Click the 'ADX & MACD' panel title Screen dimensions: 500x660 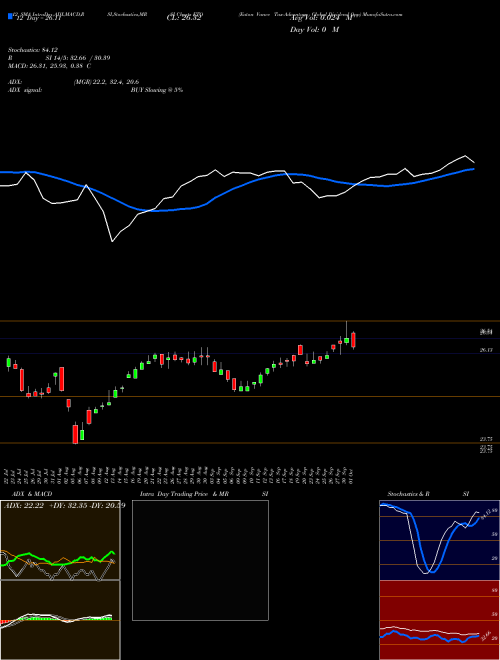point(32,494)
